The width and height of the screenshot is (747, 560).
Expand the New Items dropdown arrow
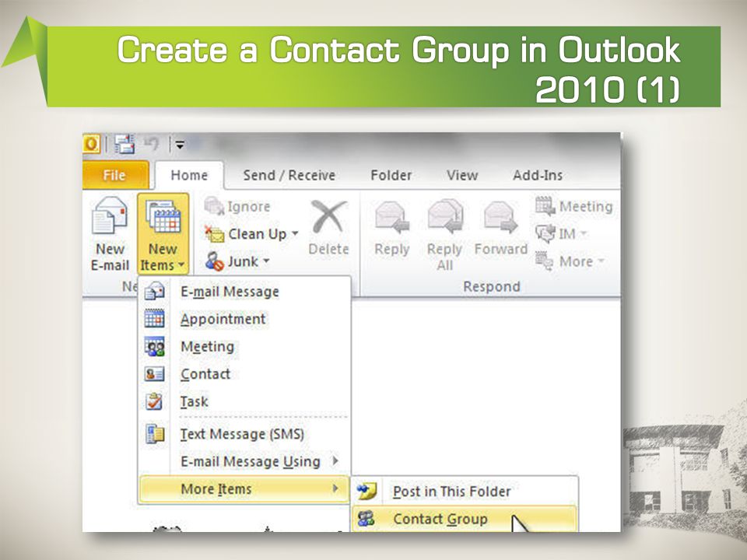tap(181, 266)
